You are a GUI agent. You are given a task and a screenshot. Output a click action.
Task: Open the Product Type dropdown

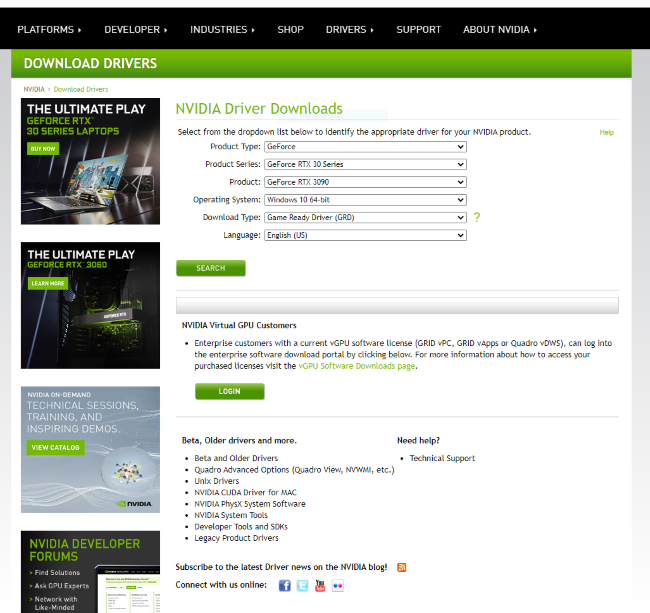click(365, 147)
